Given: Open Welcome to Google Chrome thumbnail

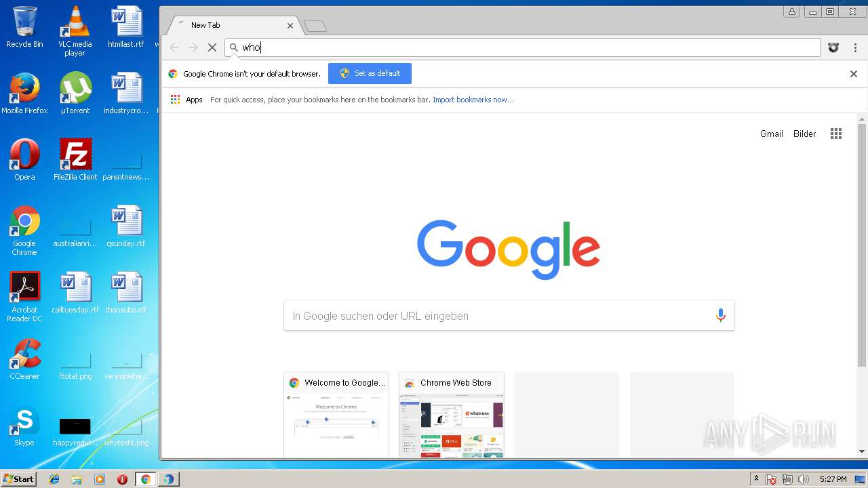Looking at the screenshot, I should [x=336, y=415].
